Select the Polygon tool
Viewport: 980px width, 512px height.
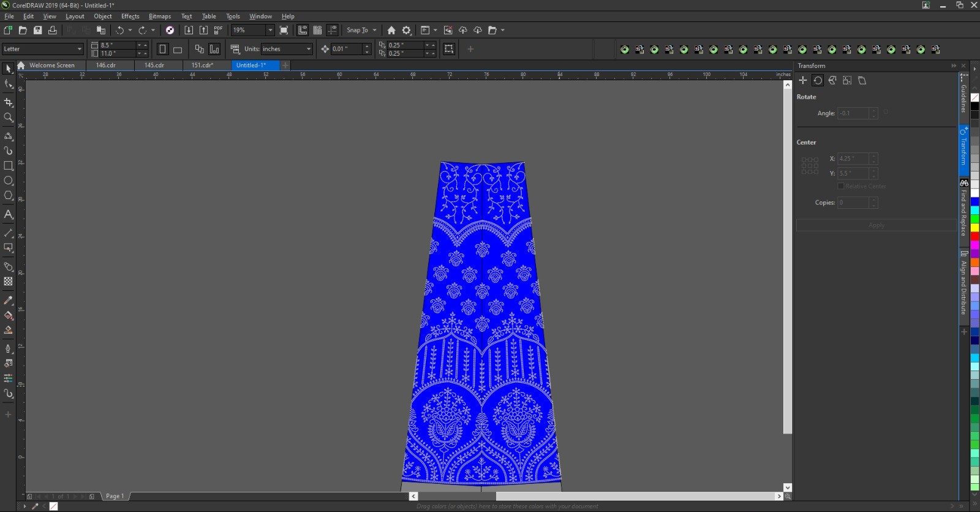click(x=8, y=195)
